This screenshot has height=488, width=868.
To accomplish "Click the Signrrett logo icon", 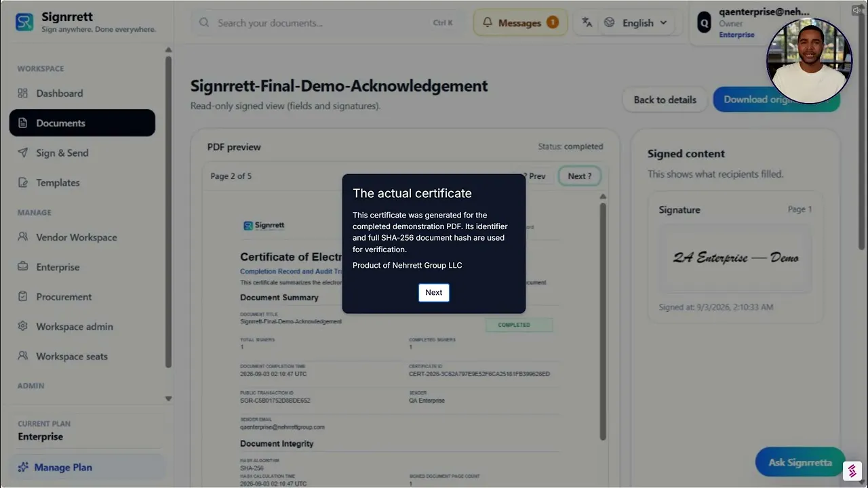I will pos(24,22).
